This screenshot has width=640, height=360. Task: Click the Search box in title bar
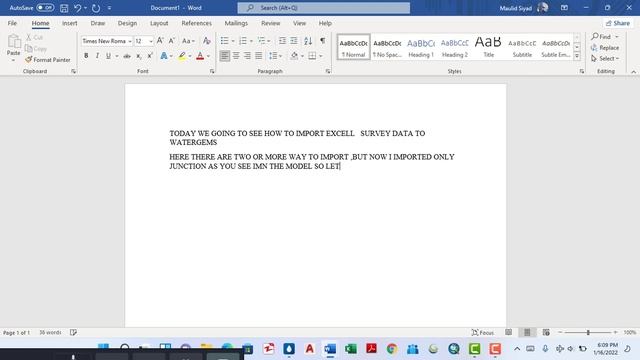point(324,8)
